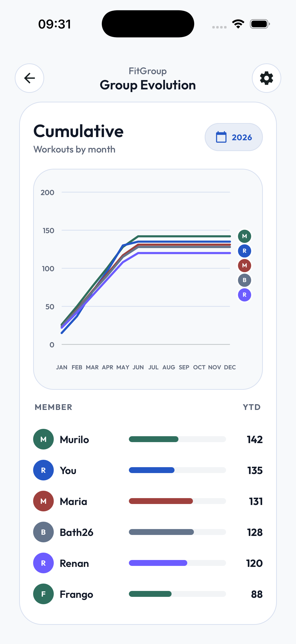Viewport: 296px width, 644px height.
Task: Tap Maria's red avatar in member list
Action: pyautogui.click(x=43, y=501)
